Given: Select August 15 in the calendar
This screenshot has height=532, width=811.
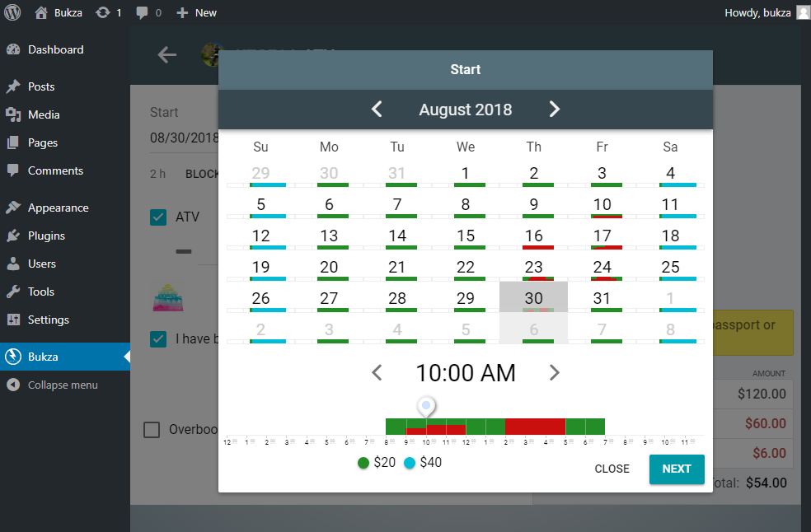Looking at the screenshot, I should 466,236.
